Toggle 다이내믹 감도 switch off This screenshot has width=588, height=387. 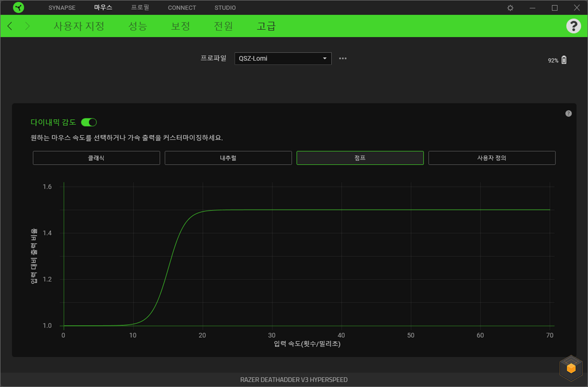[89, 122]
